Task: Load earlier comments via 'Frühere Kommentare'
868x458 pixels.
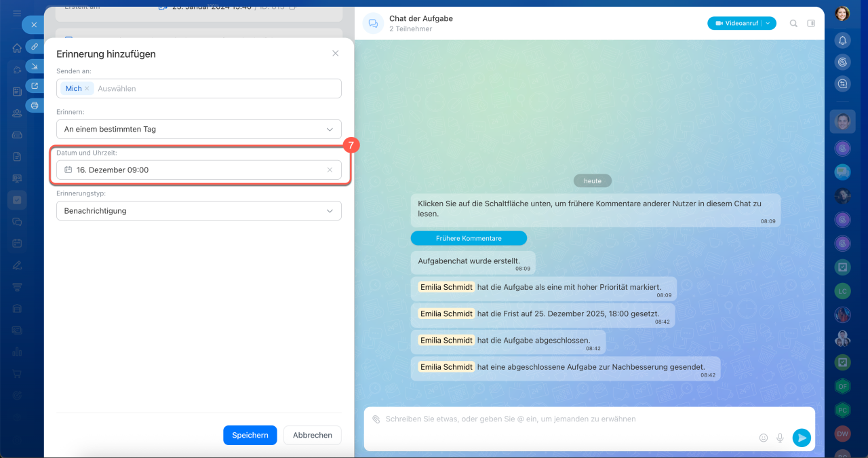Action: [x=469, y=238]
